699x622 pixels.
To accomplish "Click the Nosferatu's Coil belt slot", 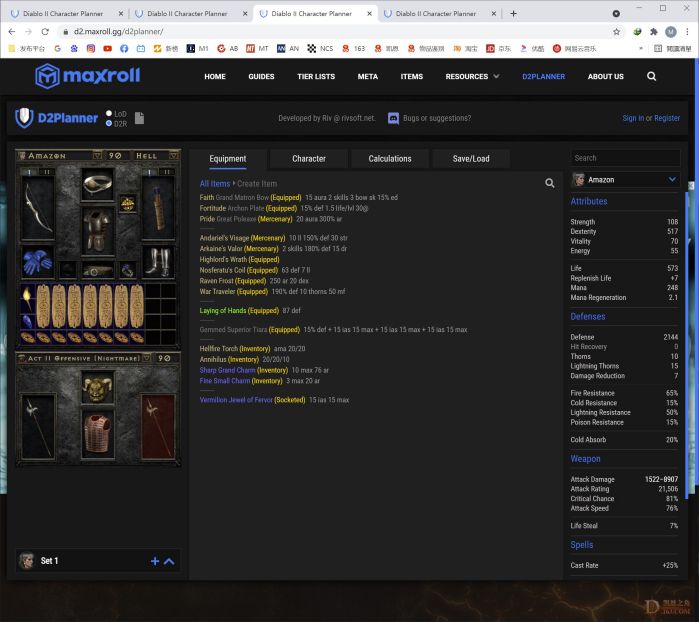I will coord(98,270).
